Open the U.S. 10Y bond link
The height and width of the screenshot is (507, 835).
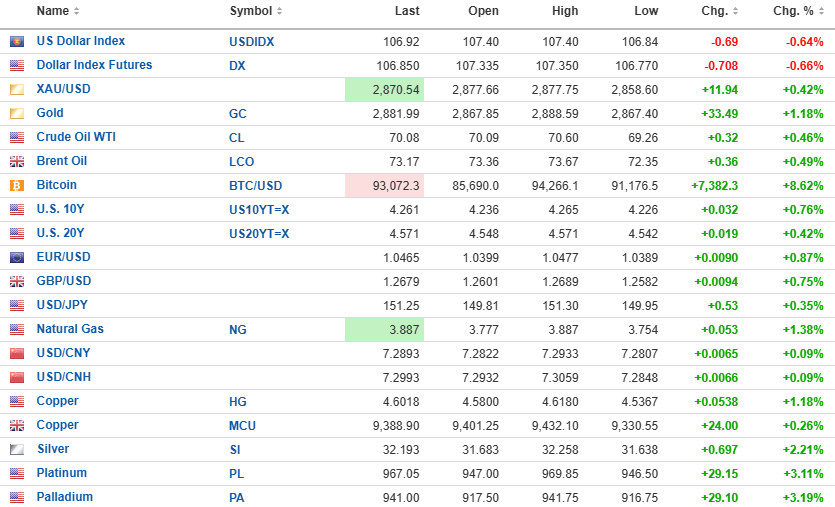pos(60,209)
